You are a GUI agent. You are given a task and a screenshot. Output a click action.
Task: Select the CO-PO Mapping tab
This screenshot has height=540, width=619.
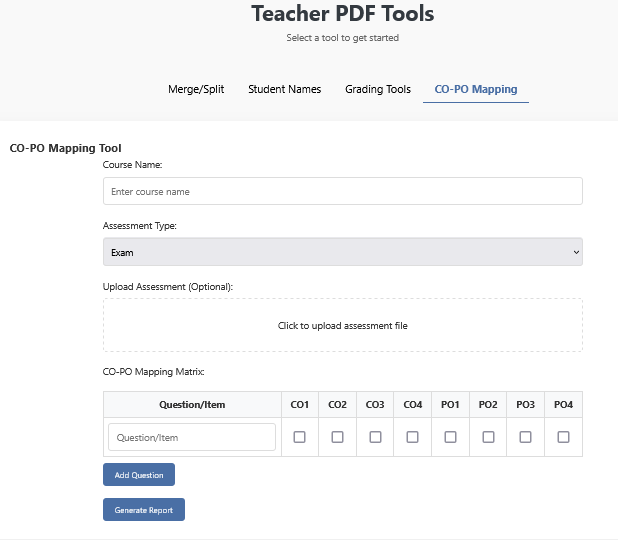[x=476, y=89]
